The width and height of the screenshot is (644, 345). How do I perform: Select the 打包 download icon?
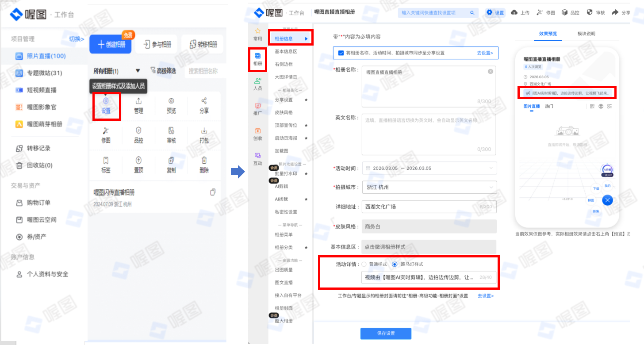204,130
